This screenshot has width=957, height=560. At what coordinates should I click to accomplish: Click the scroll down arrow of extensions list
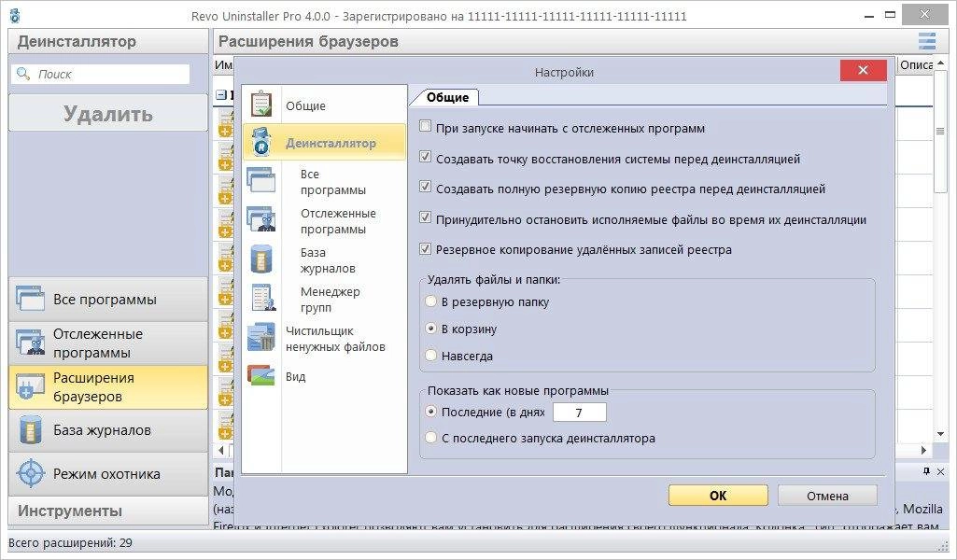click(940, 434)
